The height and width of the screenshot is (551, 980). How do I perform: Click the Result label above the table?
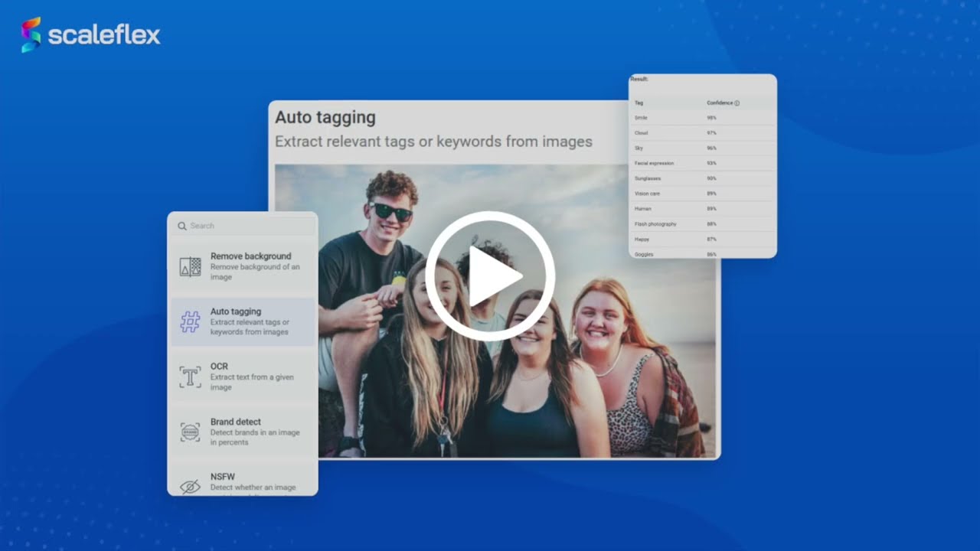pos(639,79)
